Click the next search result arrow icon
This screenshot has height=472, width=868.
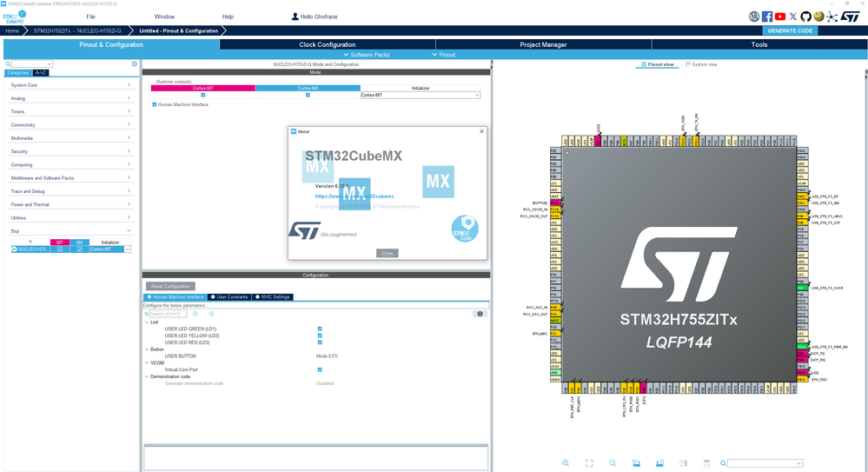pos(211,314)
